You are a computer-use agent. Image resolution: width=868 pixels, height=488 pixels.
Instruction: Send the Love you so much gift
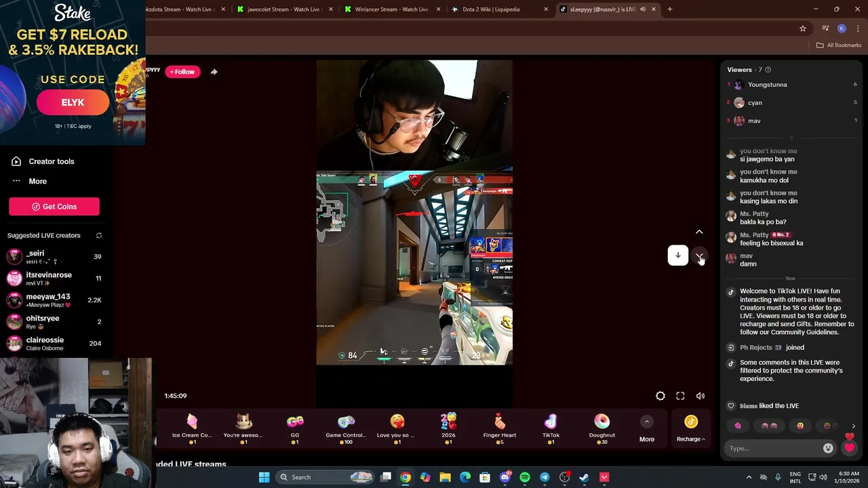tap(397, 430)
